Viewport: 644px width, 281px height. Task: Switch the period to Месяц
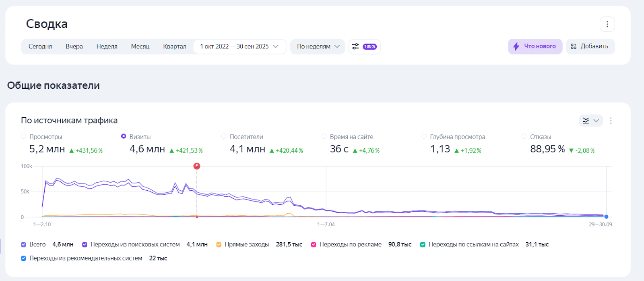tap(140, 46)
